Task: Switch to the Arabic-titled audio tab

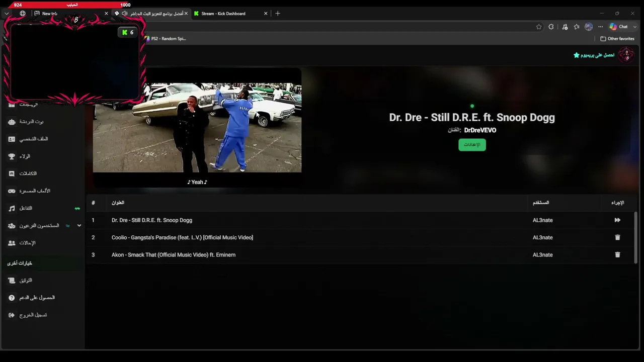Action: [151, 14]
